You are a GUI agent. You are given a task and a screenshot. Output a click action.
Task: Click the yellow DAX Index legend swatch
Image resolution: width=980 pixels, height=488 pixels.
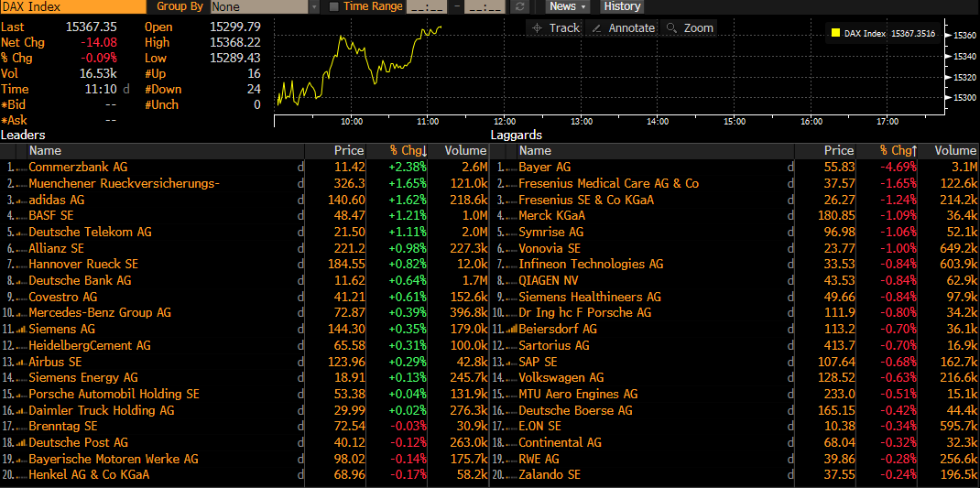point(835,34)
